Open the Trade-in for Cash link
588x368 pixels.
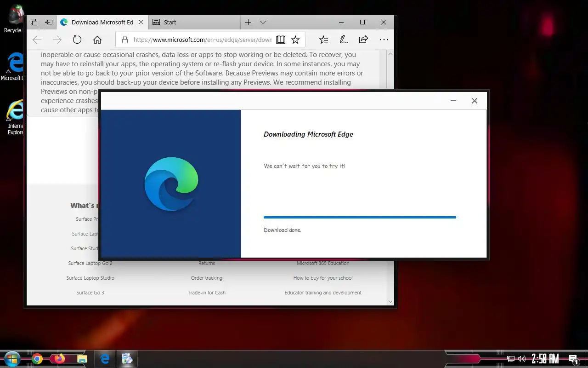point(207,293)
